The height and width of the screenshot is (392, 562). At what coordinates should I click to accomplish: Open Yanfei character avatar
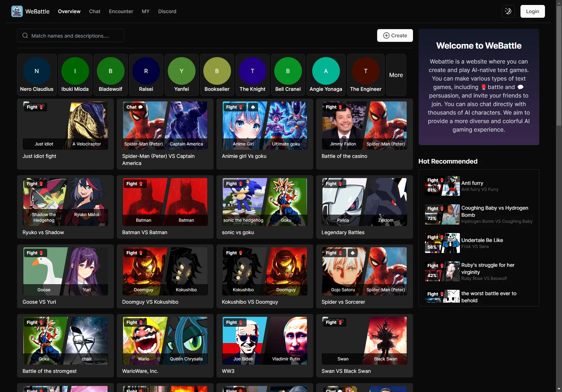tap(181, 71)
